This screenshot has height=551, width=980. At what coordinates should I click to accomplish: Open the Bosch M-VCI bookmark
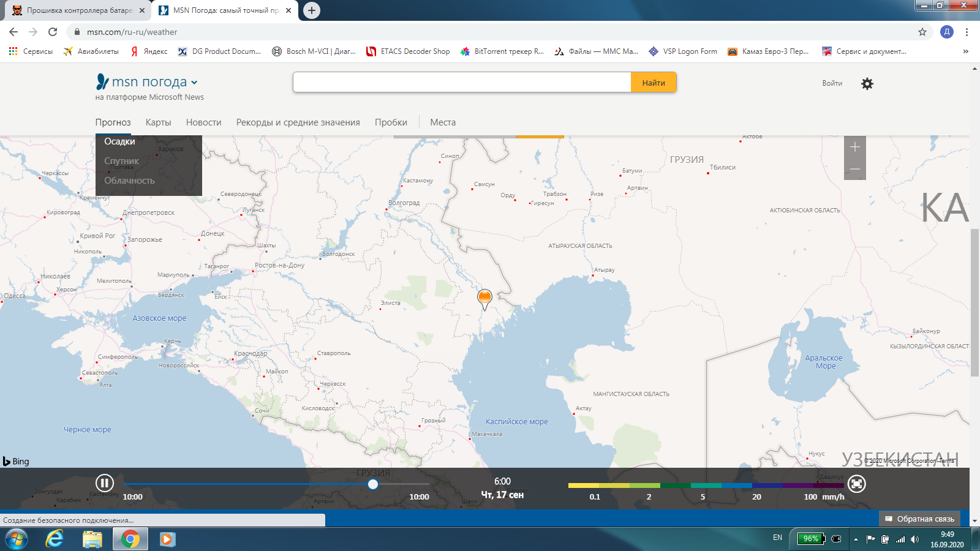(x=314, y=51)
